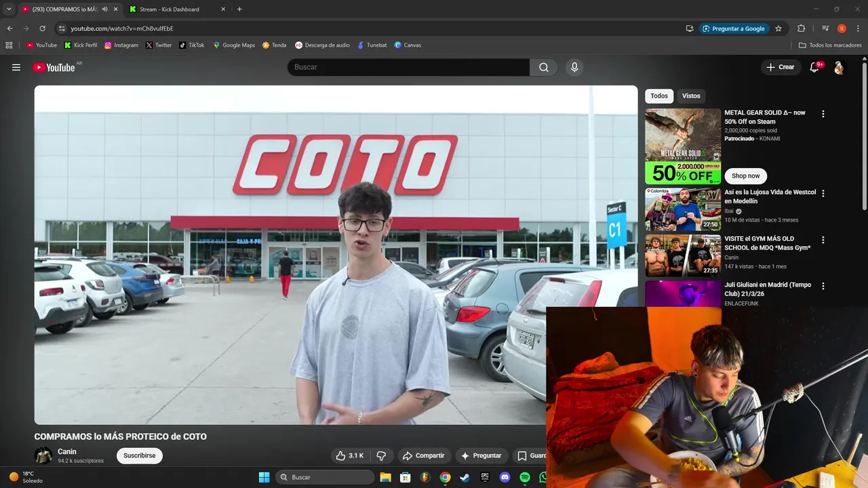Screen dimensions: 868x488
Task: Open the TikTok bookmark
Action: click(x=192, y=45)
